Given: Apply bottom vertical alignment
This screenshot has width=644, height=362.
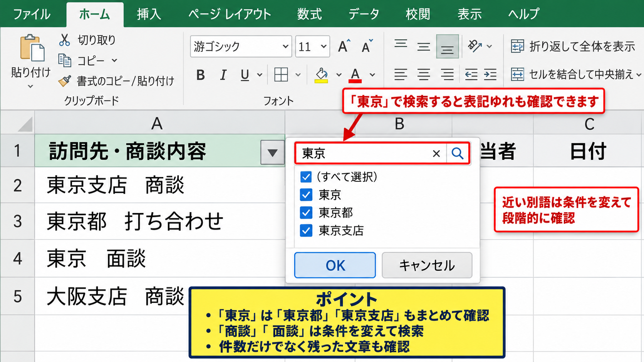Looking at the screenshot, I should pyautogui.click(x=447, y=47).
